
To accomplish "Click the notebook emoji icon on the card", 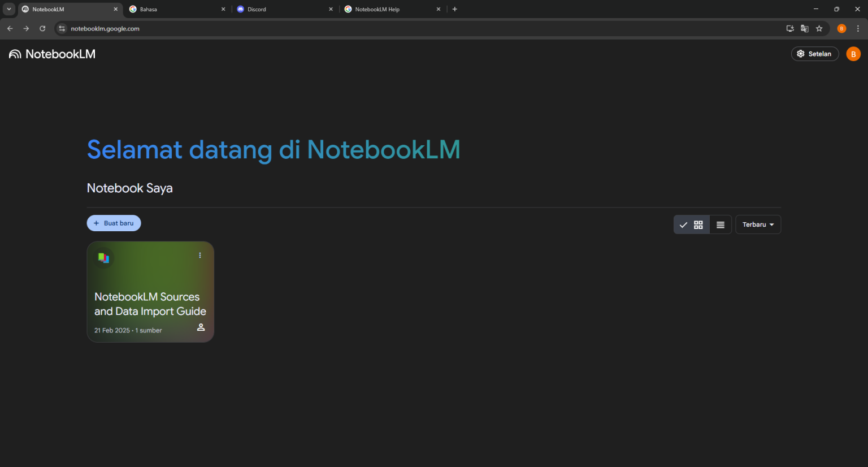I will (103, 257).
